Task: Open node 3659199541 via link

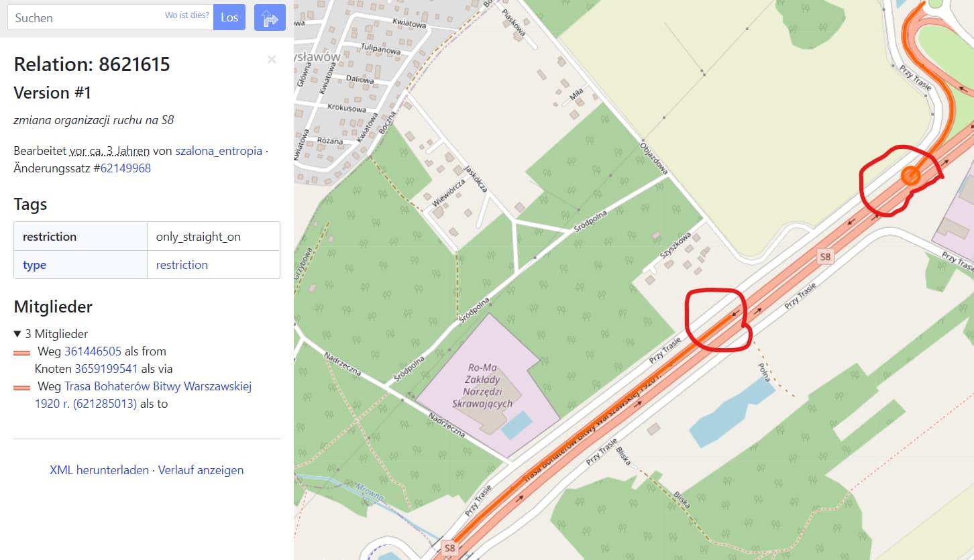Action: coord(106,369)
